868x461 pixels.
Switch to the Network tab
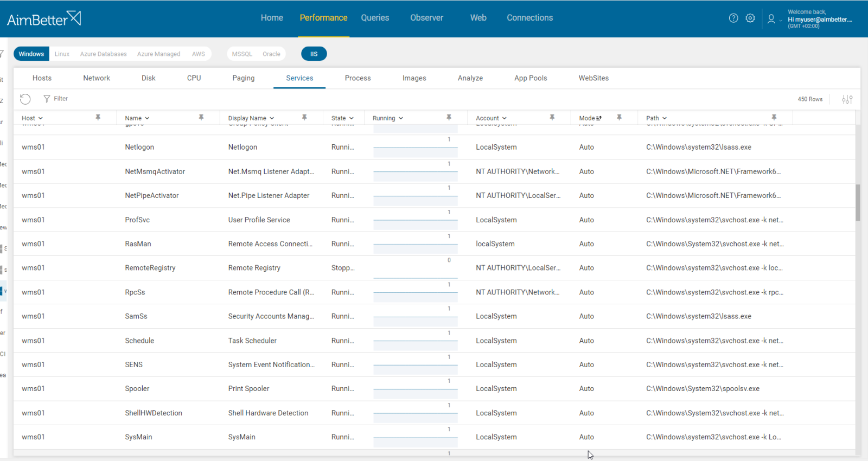click(x=97, y=78)
